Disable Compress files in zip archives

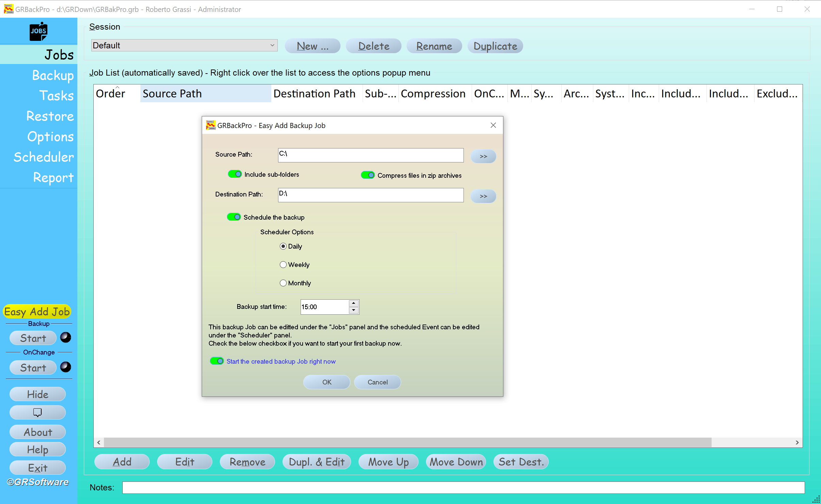[367, 175]
